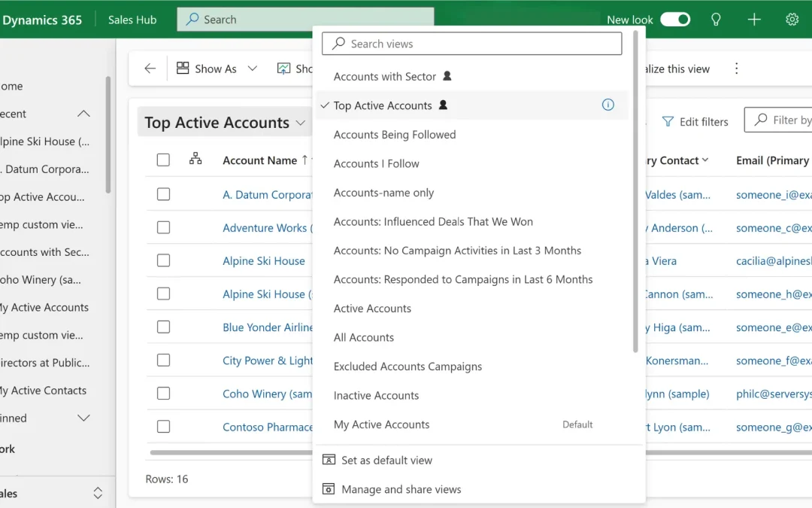Select the My Active Accounts default view
The image size is (812, 508).
coord(471,424)
